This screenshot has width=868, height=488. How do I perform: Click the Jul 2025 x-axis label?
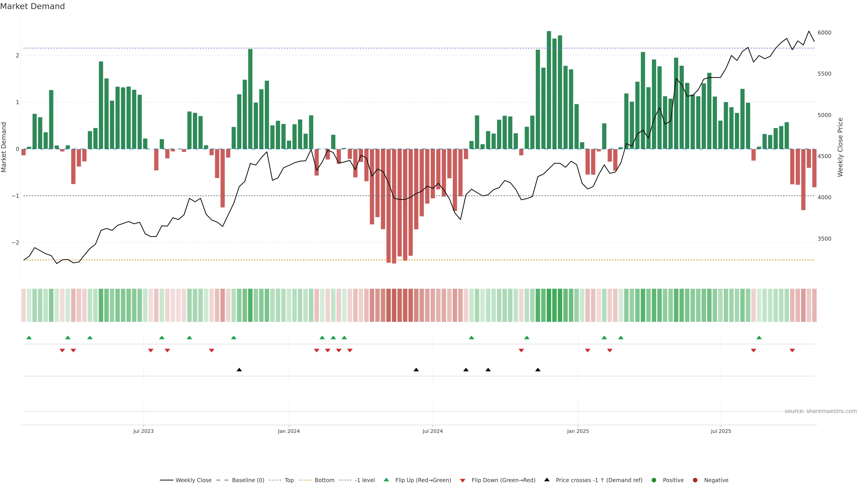(721, 431)
